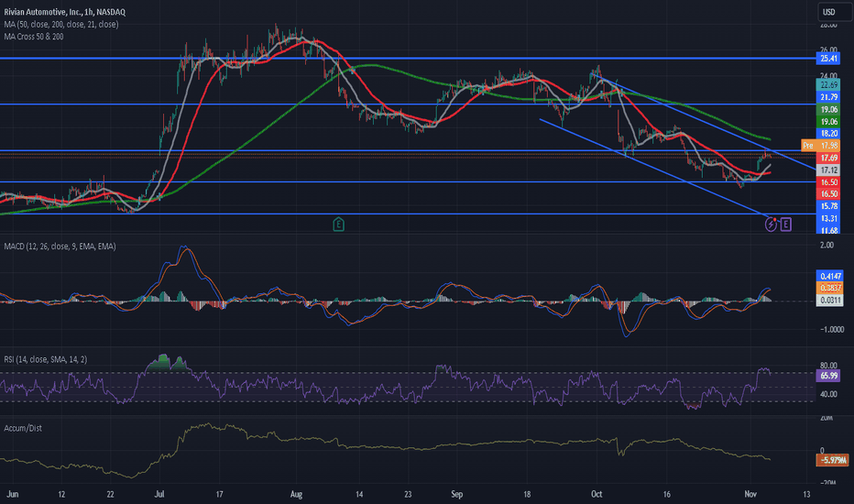This screenshot has height=504, width=854.
Task: Click the 18.20 blue price label
Action: coord(828,134)
